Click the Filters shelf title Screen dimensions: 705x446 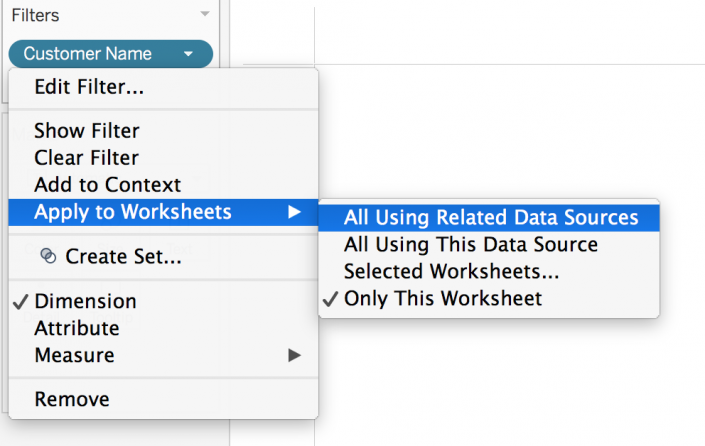pos(35,15)
